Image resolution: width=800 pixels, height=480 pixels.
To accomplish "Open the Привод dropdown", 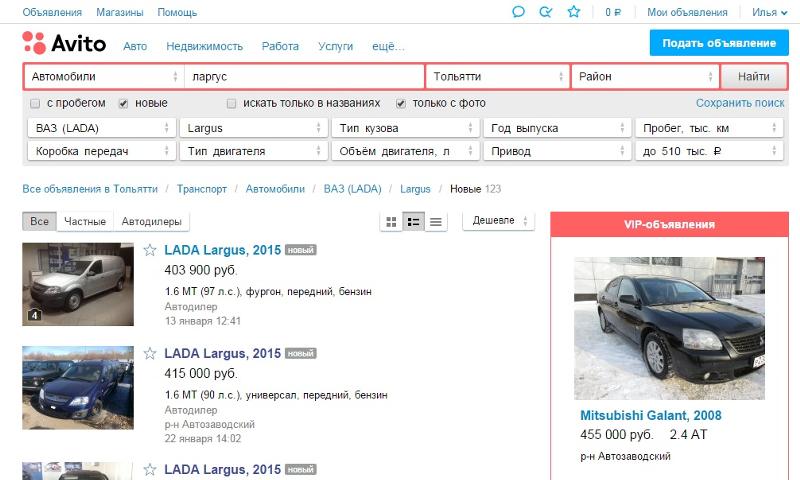I will pyautogui.click(x=557, y=151).
